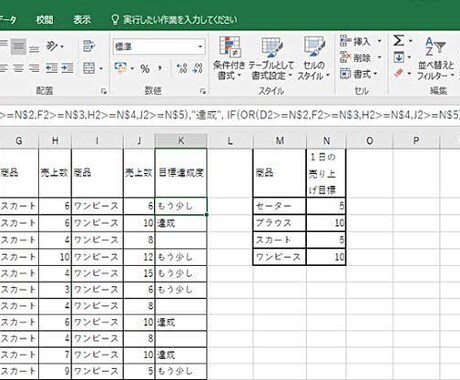The width and height of the screenshot is (460, 380).
Task: Open テーブルとして書式設定 menu
Action: pos(271,58)
